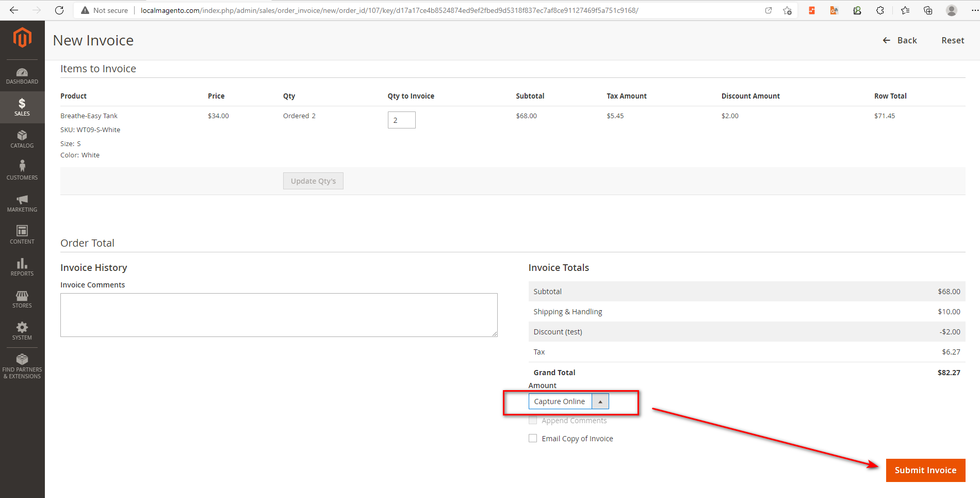
Task: Focus the Qty to Invoice field
Action: tap(401, 120)
